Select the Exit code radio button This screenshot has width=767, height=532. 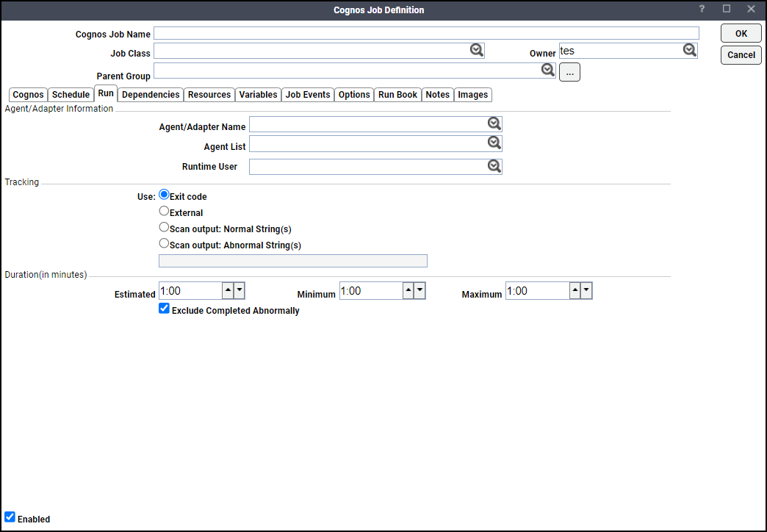coord(165,195)
